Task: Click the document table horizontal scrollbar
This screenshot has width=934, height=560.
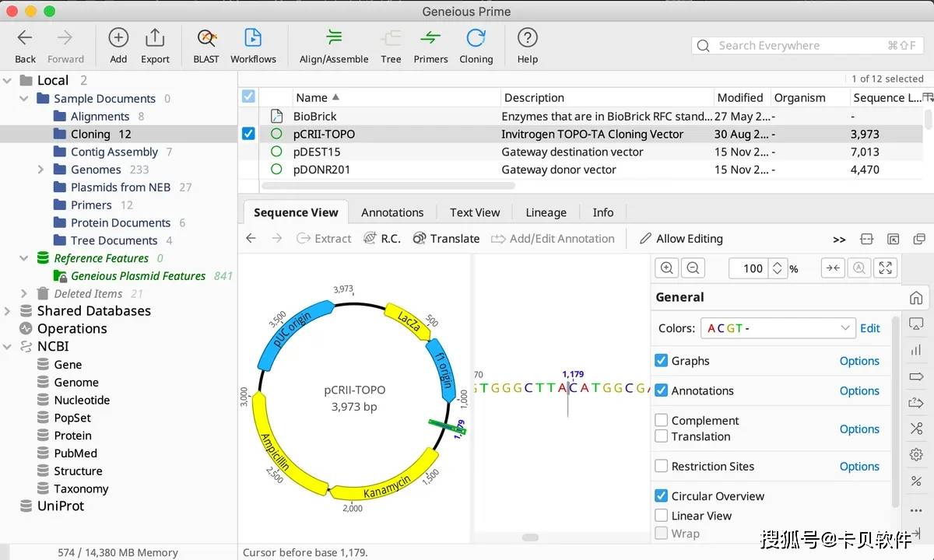Action: click(388, 186)
